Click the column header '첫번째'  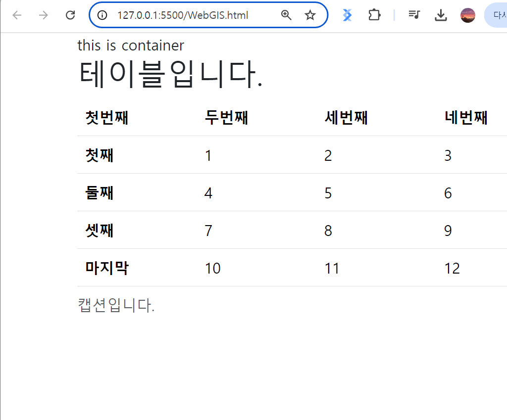[107, 117]
